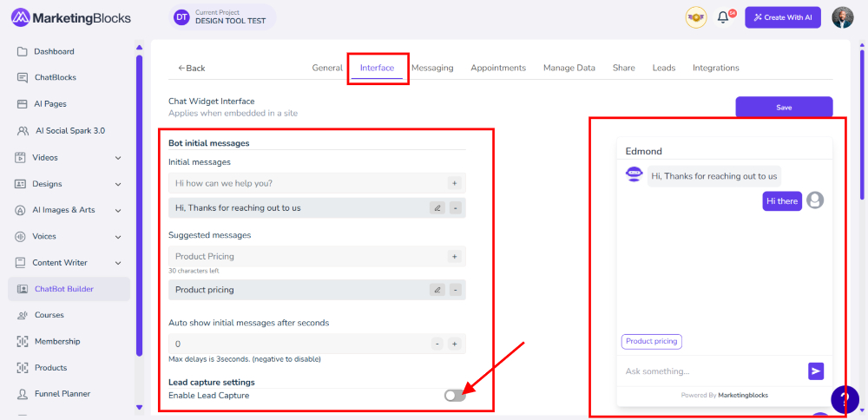Open the user profile avatar
Image resolution: width=868 pixels, height=420 pixels.
coord(843,17)
